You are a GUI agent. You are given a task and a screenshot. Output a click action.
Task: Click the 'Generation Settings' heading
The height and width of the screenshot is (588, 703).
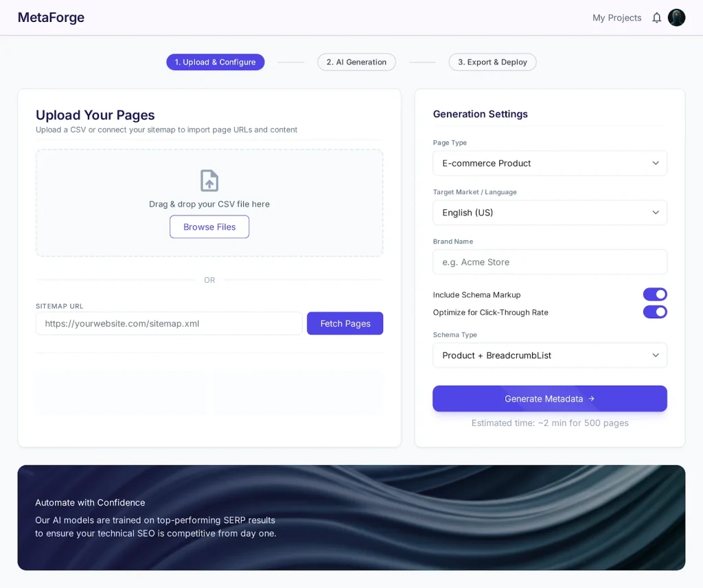(x=480, y=114)
